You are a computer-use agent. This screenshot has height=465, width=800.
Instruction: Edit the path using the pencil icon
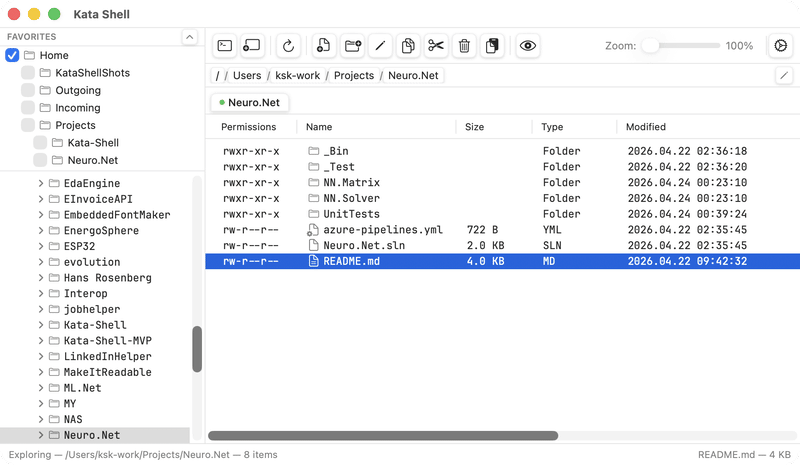coord(784,76)
